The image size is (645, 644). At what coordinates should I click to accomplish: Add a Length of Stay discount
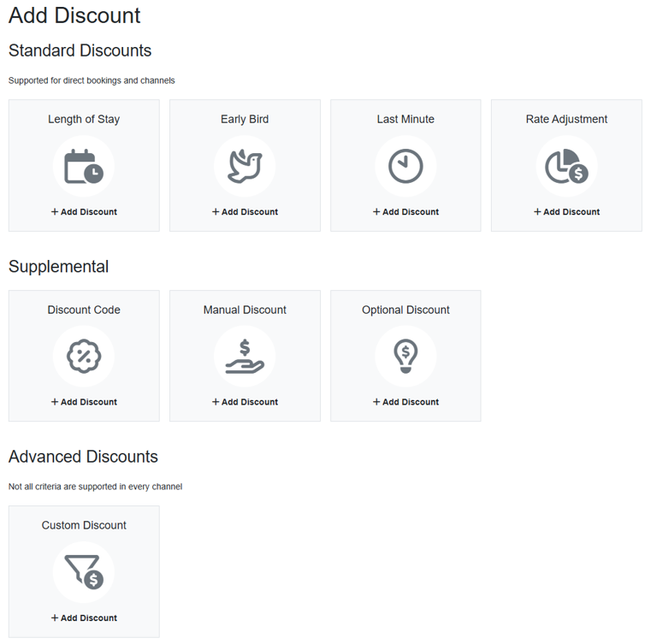click(x=84, y=212)
